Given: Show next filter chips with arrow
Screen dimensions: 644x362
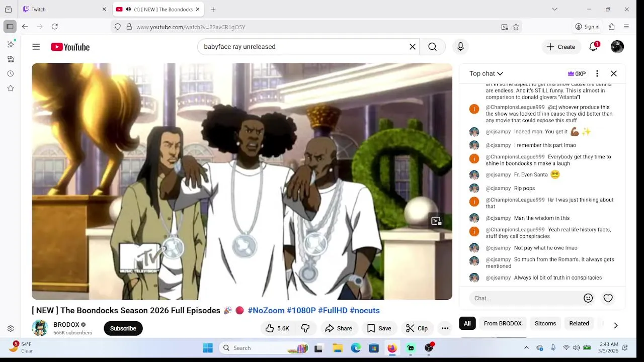Looking at the screenshot, I should click(x=615, y=325).
